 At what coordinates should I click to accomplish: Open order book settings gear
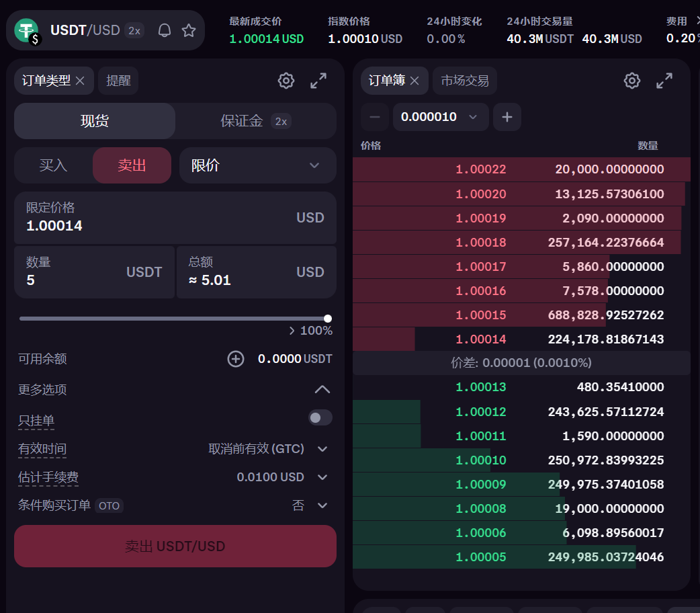coord(632,81)
